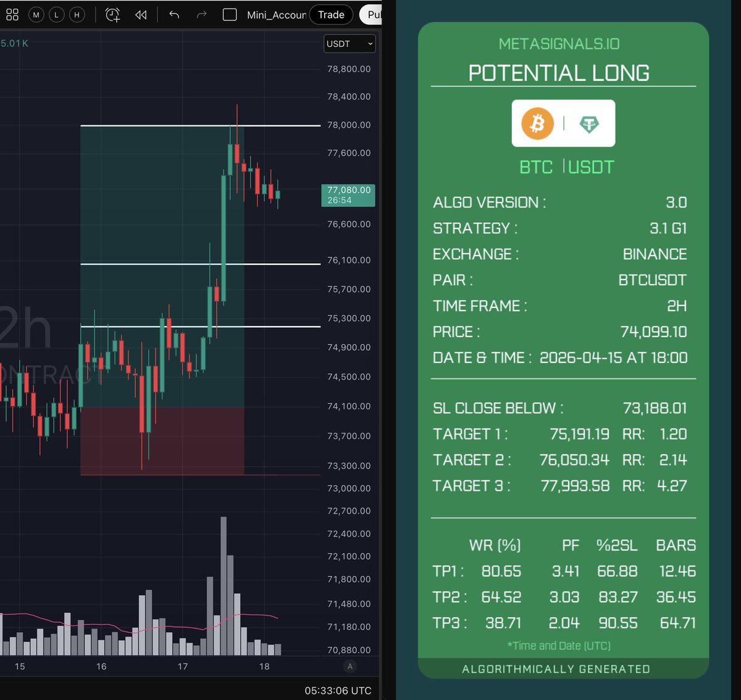Click date label 18 on time axis
741x700 pixels.
pos(264,666)
